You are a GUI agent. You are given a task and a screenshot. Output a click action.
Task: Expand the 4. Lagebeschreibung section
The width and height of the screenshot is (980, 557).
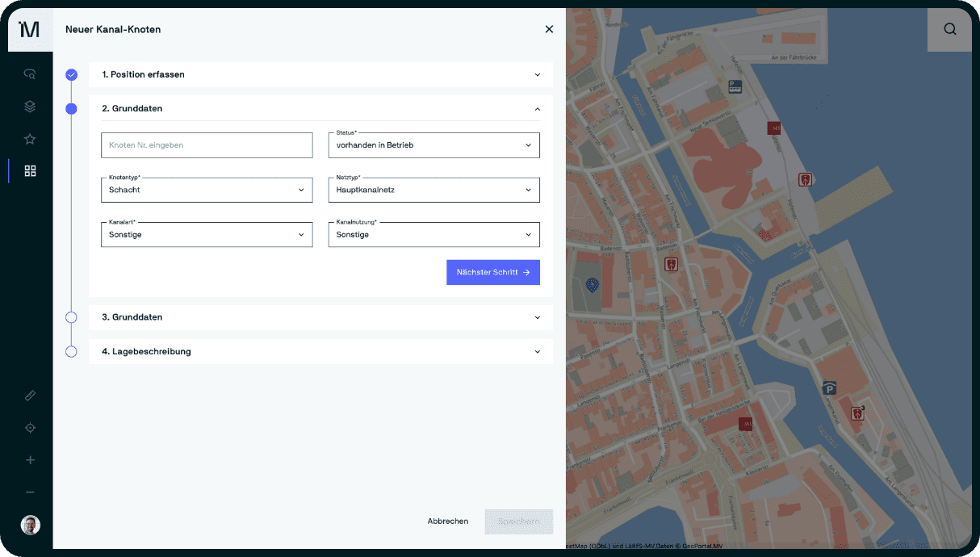[x=320, y=351]
